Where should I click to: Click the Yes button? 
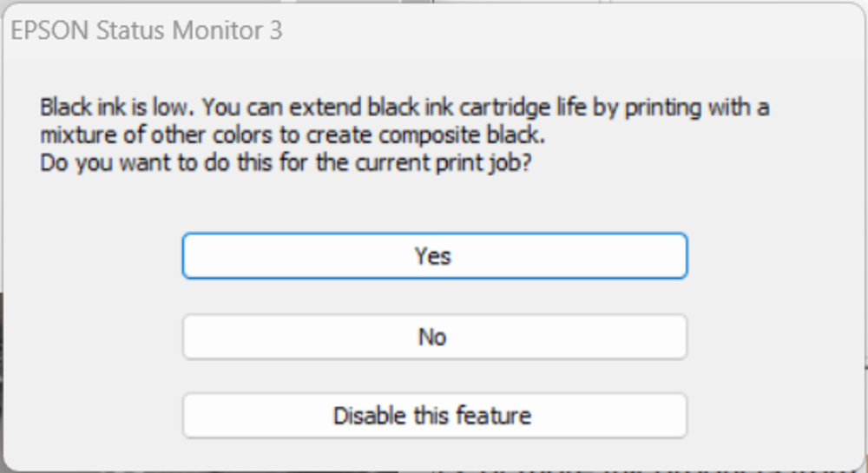pos(434,256)
